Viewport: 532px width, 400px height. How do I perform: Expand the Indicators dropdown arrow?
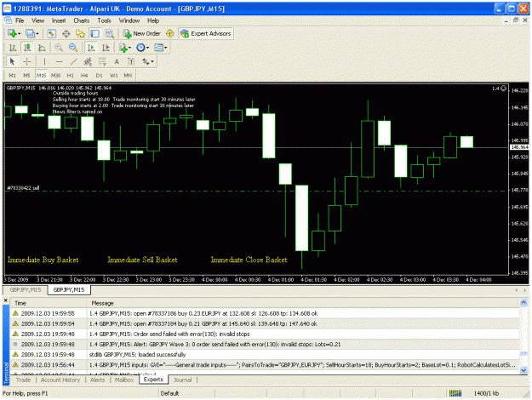[129, 48]
